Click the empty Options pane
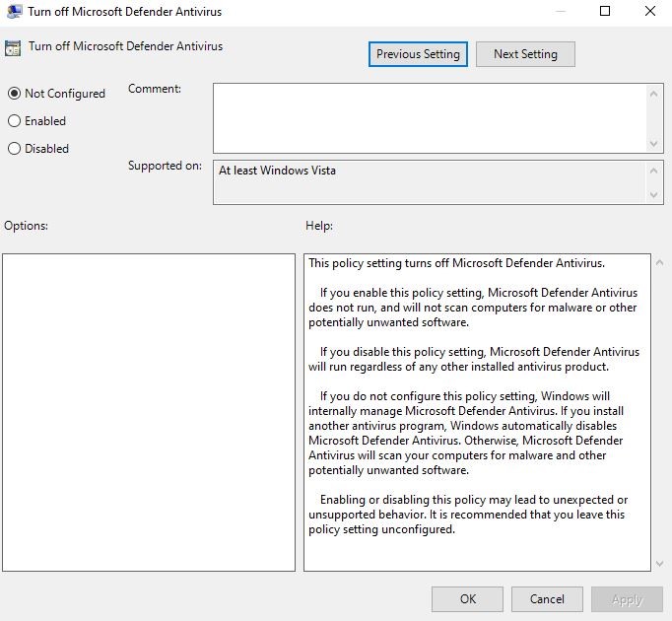Screen dimensions: 672x621 pos(149,412)
